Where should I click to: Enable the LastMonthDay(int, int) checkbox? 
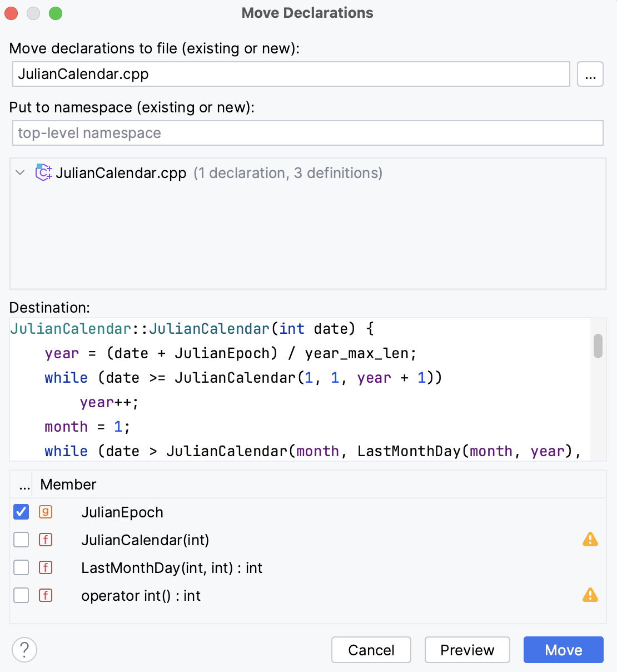21,567
